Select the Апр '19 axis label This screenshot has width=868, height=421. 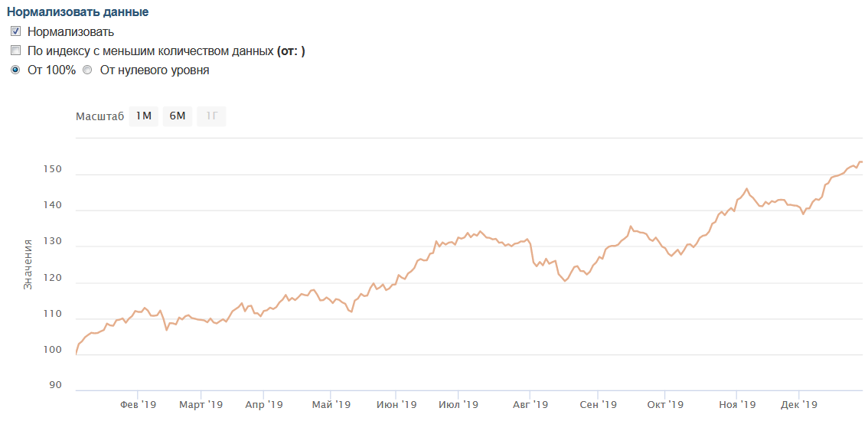pos(265,405)
